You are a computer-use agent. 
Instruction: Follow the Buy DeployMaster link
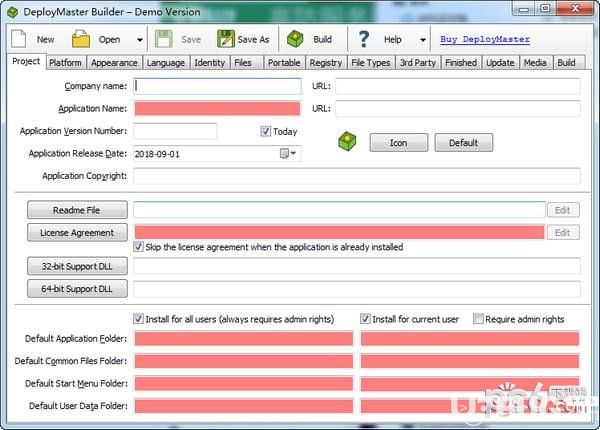tap(485, 39)
